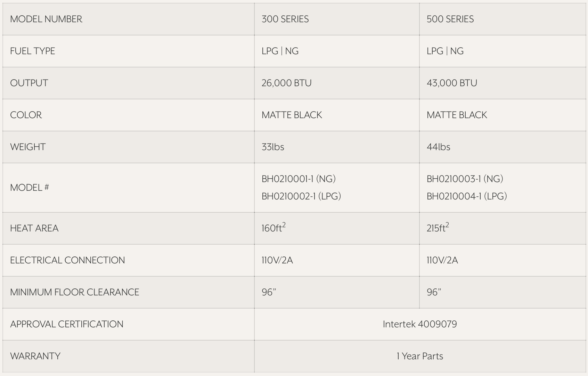Select the MODEL NUMBER header cell

point(46,19)
